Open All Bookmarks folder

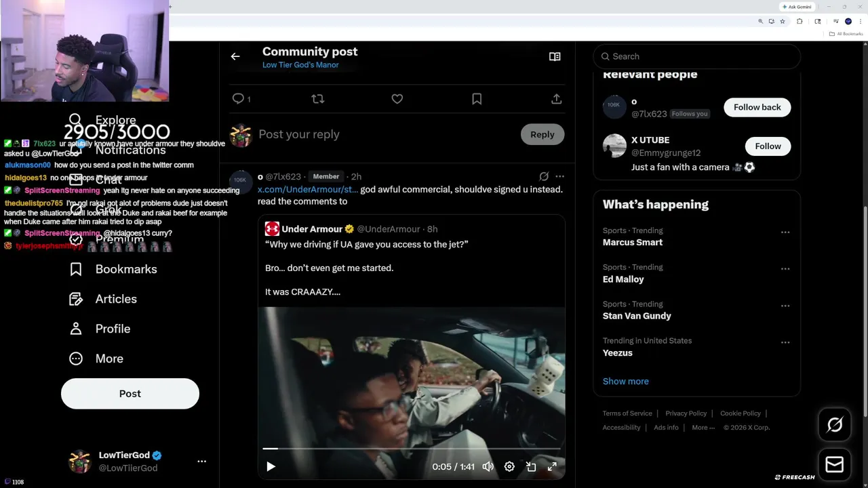click(846, 34)
